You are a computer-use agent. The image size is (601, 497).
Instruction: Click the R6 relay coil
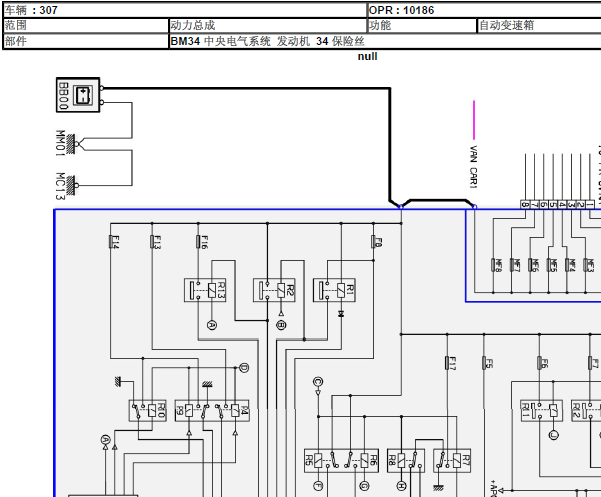(x=365, y=461)
